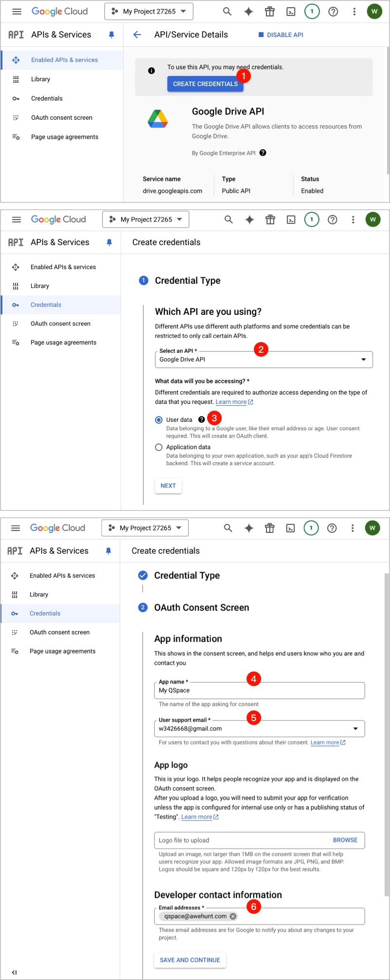Viewport: 390px width, 980px height.
Task: Collapse the sidebar using the bottom-left arrow icon
Action: click(x=14, y=972)
